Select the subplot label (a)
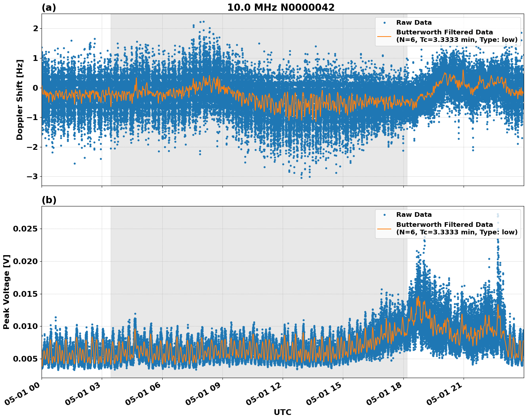 (x=49, y=7)
